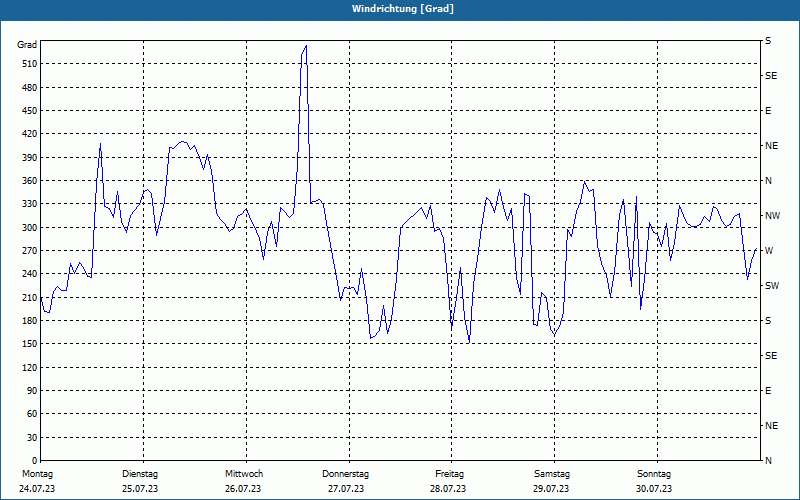Click the 330 degree axis label

pos(30,204)
